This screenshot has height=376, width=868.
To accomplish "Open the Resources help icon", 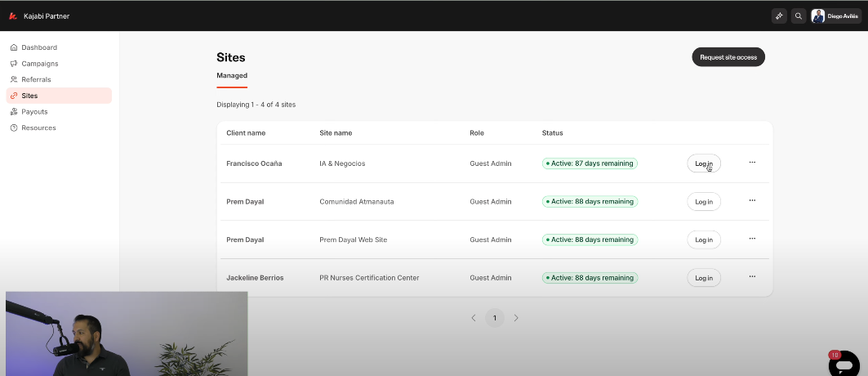I will click(14, 128).
